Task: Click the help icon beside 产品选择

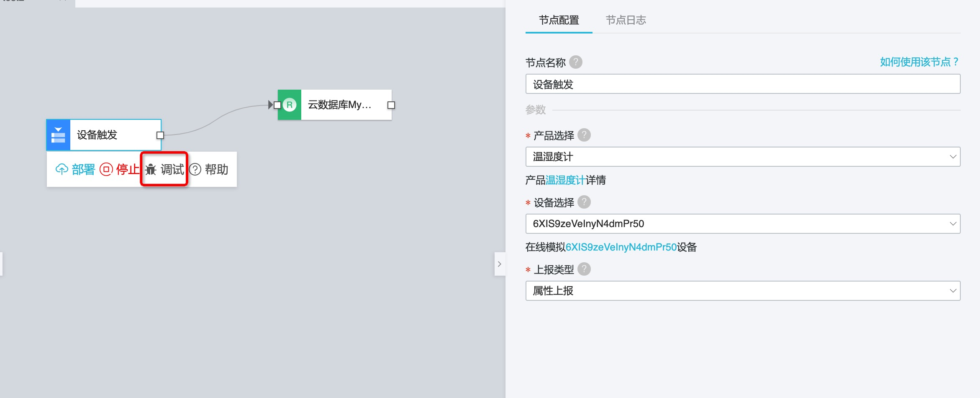Action: point(584,135)
